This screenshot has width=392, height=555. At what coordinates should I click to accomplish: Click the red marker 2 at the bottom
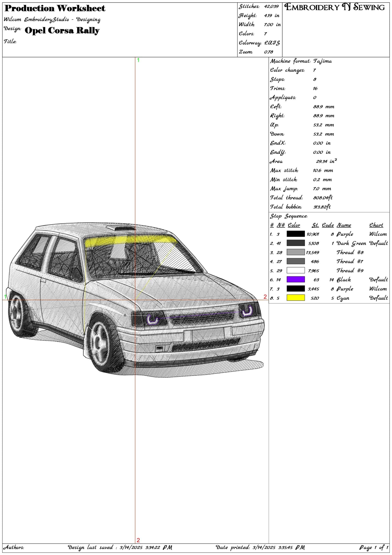[138, 540]
